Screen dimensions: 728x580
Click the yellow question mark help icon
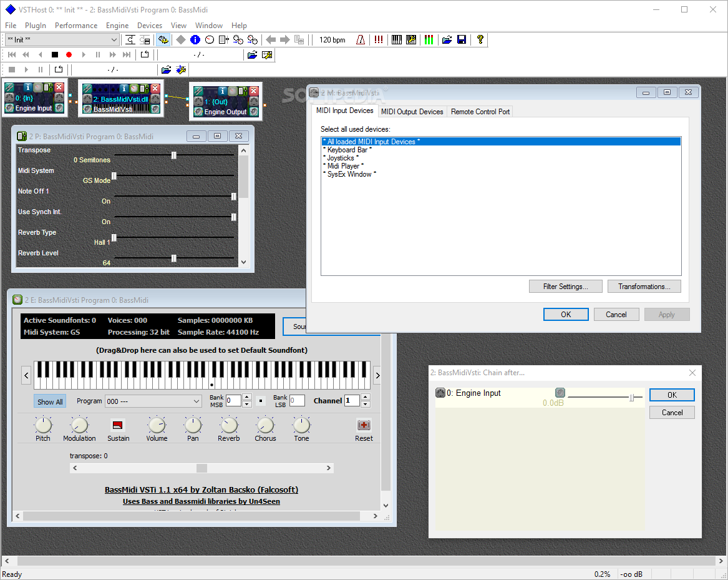point(480,40)
